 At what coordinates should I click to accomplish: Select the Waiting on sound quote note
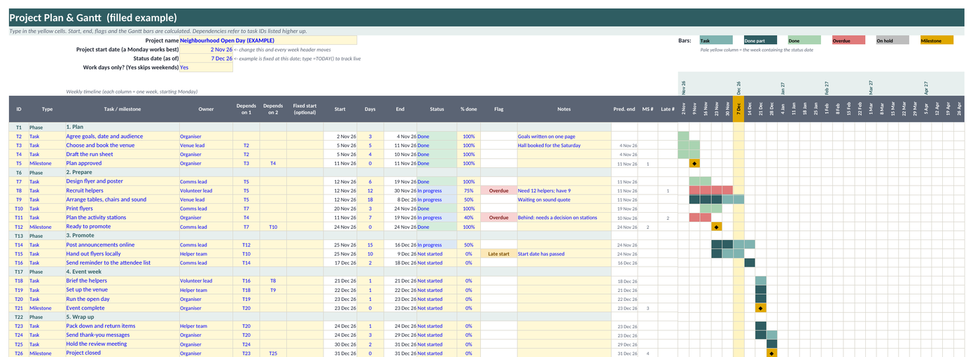tap(564, 199)
